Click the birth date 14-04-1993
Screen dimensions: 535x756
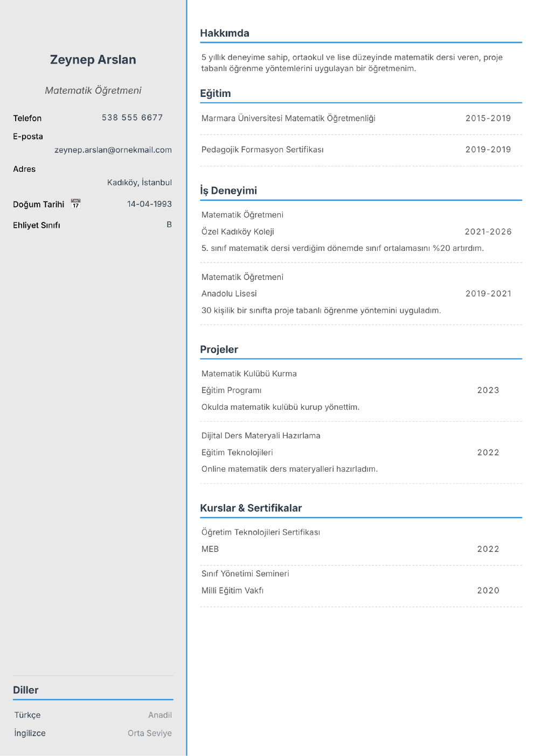click(x=150, y=204)
